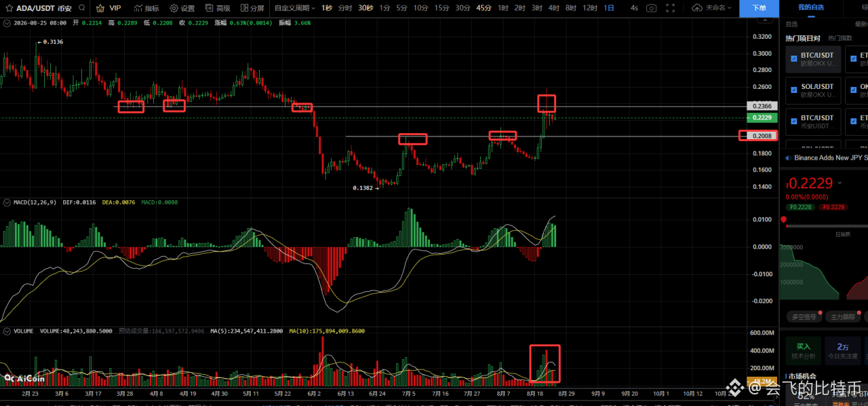Click the speaker icon beside Binance news
This screenshot has width=868, height=406.
tap(787, 158)
